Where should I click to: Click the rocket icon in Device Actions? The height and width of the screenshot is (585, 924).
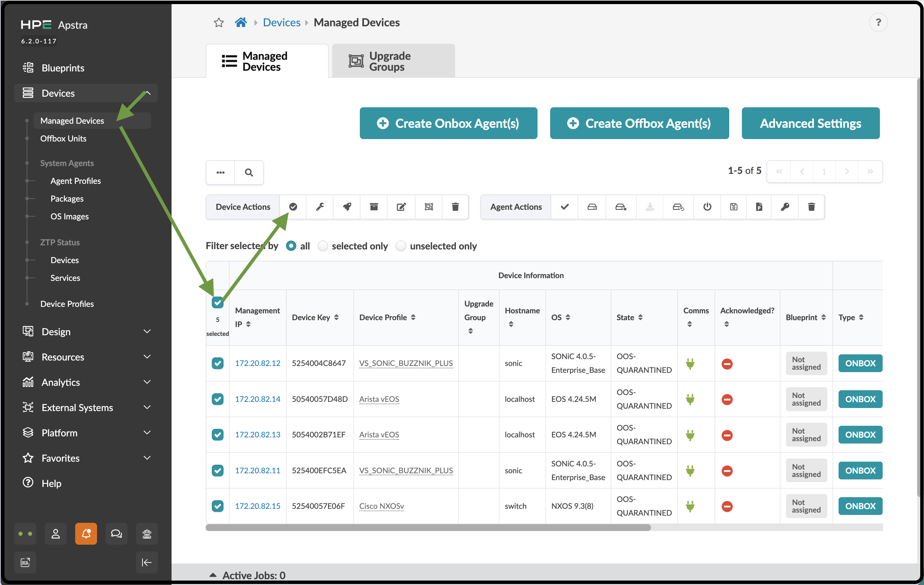347,207
